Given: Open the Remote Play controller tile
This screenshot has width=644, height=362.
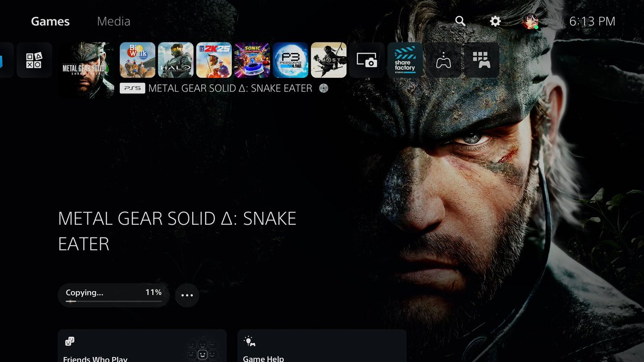Looking at the screenshot, I should pos(443,60).
